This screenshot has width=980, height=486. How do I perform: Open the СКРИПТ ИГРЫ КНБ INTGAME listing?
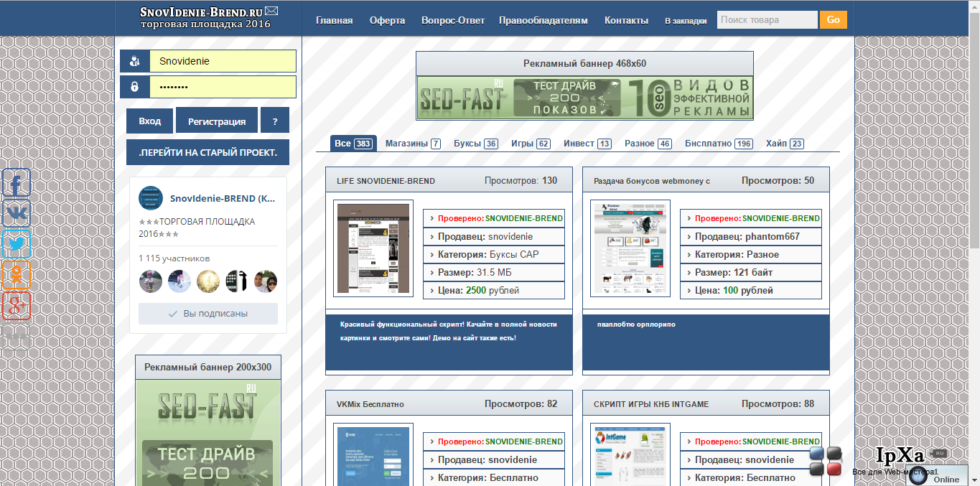[651, 404]
